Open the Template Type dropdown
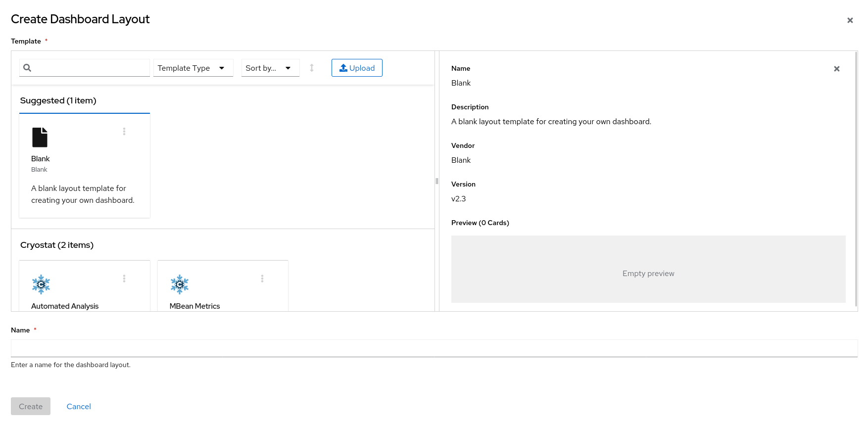The width and height of the screenshot is (868, 424). click(193, 68)
